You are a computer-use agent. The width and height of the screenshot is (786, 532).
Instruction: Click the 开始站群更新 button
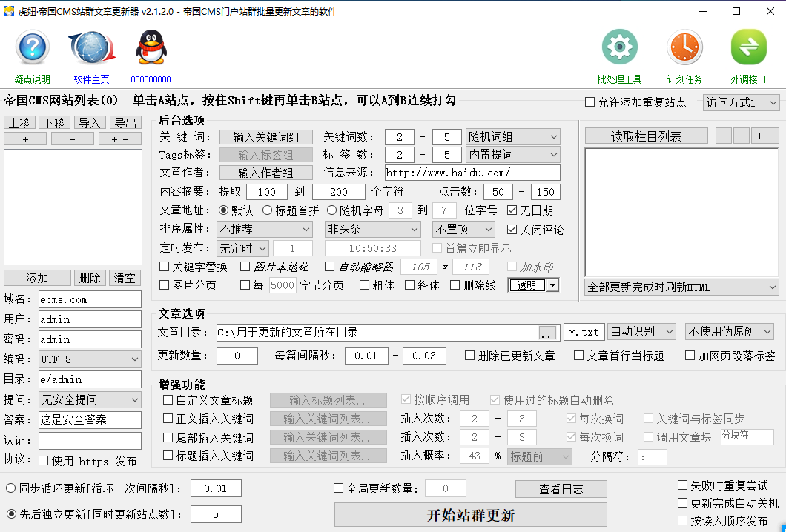pyautogui.click(x=471, y=515)
